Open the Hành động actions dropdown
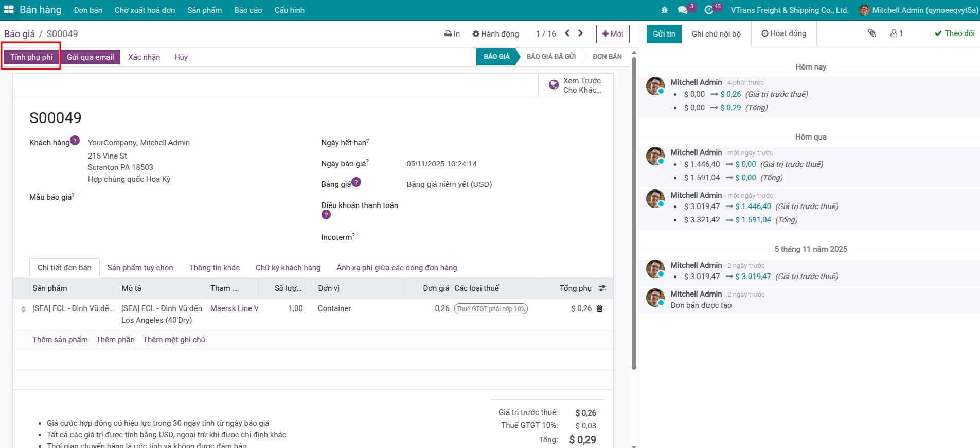 tap(495, 34)
